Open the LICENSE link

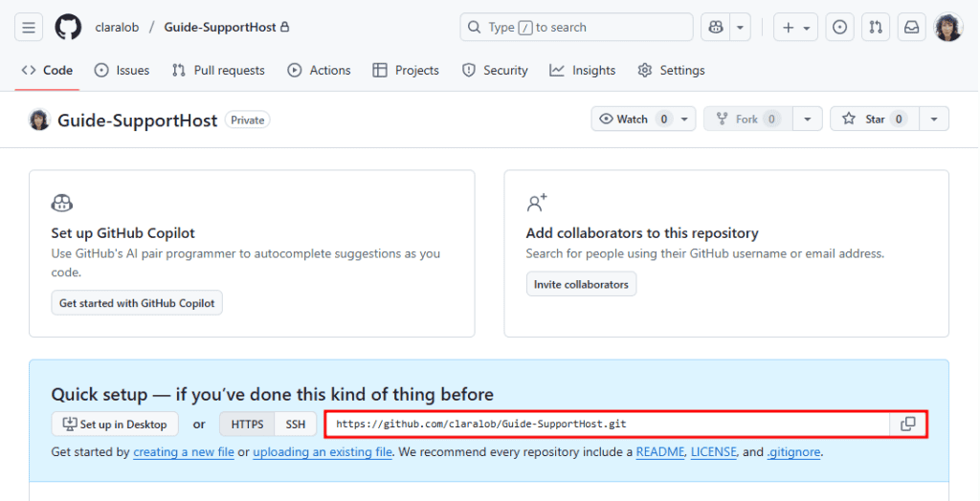pyautogui.click(x=714, y=451)
